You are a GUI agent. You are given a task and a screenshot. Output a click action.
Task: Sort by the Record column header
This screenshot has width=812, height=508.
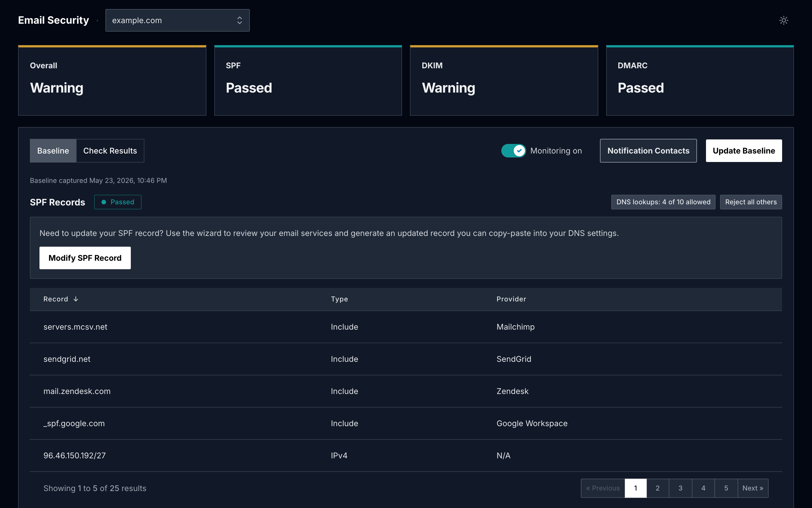56,299
